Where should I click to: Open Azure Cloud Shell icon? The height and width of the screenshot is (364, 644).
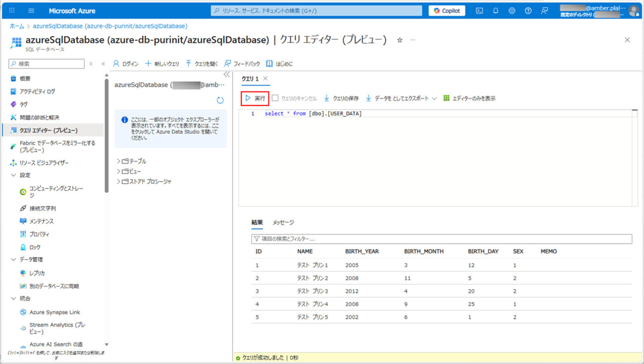(479, 10)
